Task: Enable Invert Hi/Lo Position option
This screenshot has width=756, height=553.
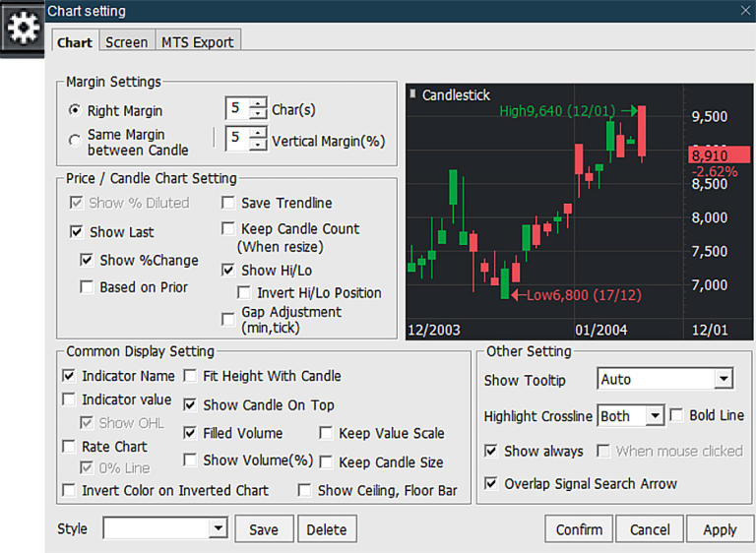Action: tap(244, 293)
